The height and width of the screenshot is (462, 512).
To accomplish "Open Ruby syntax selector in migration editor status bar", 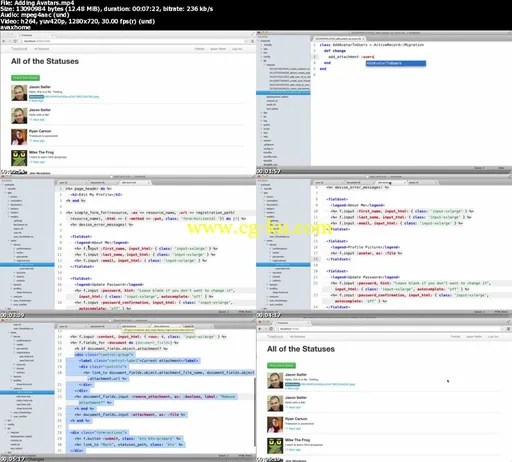I will click(x=501, y=168).
